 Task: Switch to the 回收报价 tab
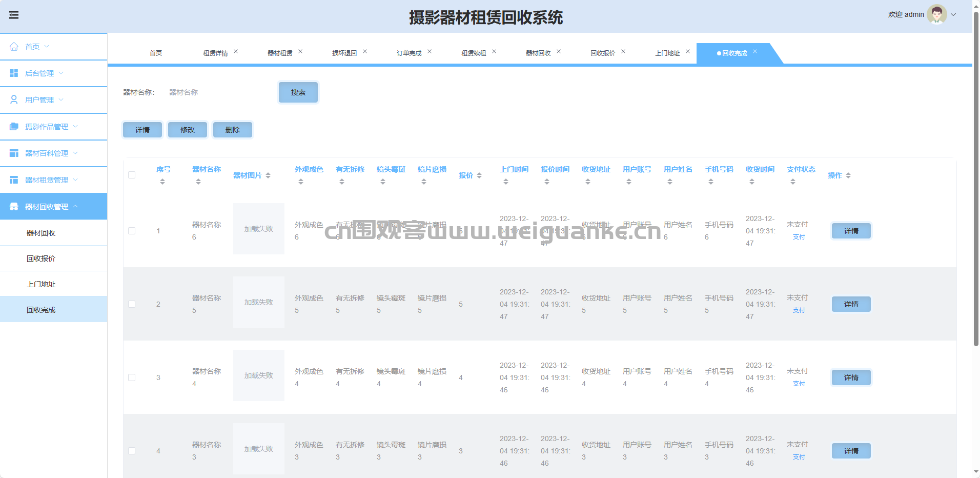coord(602,53)
